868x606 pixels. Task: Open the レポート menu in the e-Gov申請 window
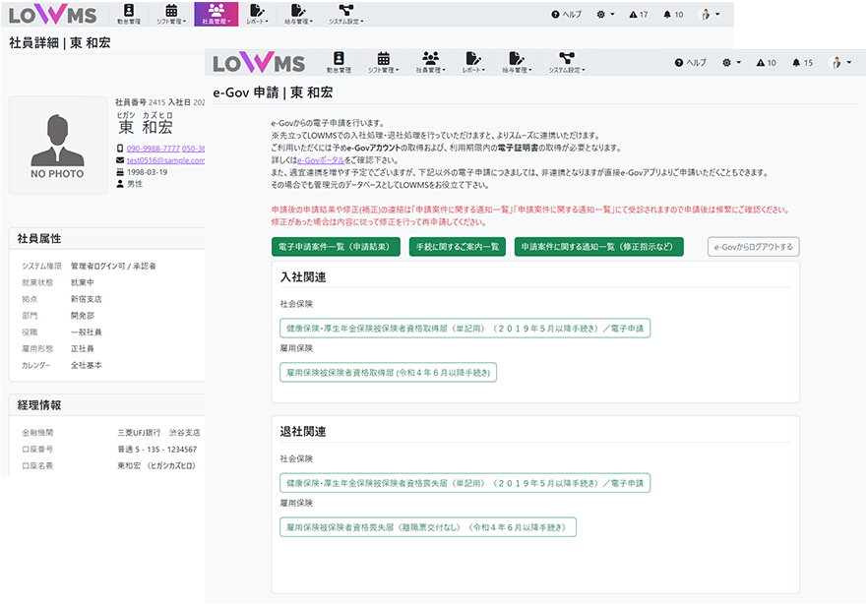pos(474,63)
